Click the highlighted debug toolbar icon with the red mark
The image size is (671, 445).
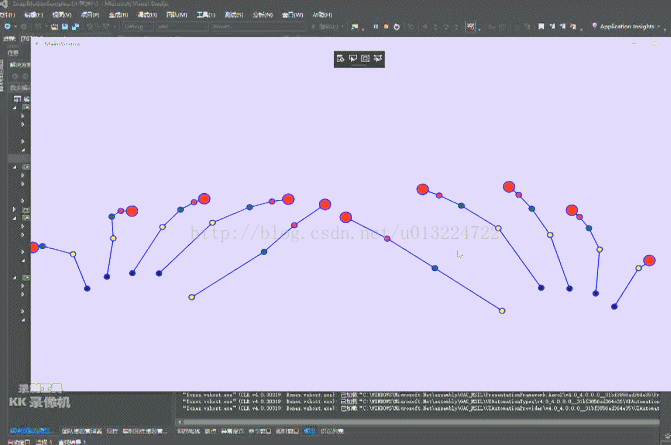[471, 27]
